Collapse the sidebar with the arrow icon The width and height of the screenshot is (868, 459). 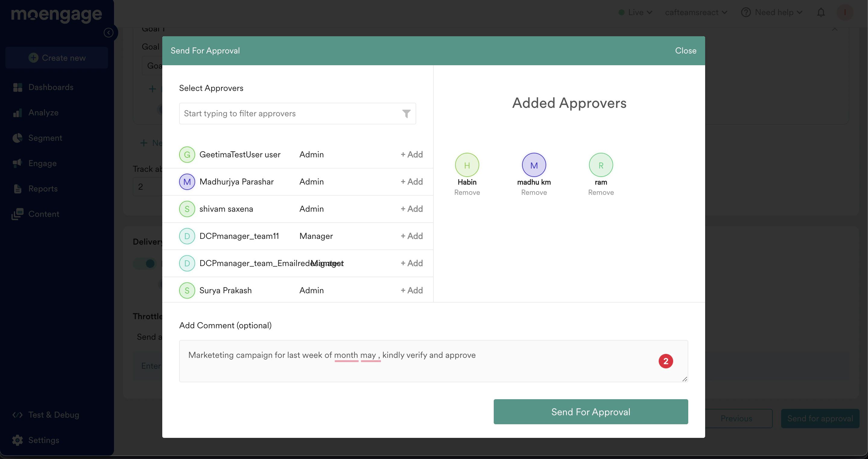[108, 33]
